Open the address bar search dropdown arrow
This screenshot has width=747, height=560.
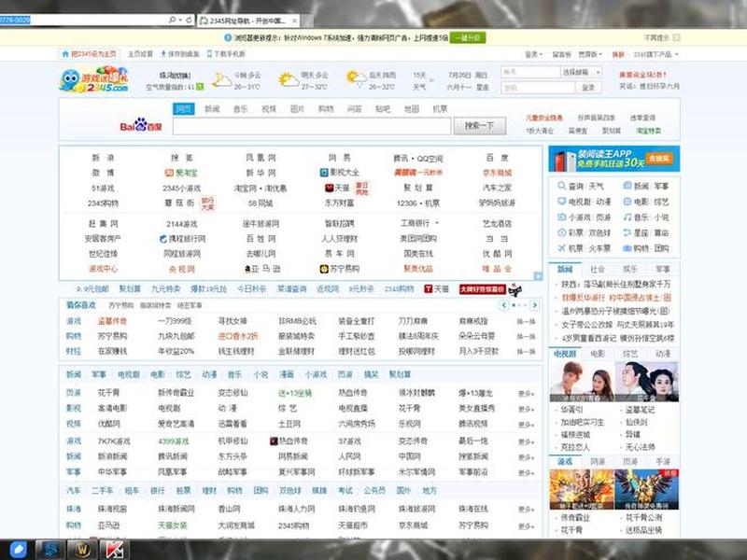point(180,20)
